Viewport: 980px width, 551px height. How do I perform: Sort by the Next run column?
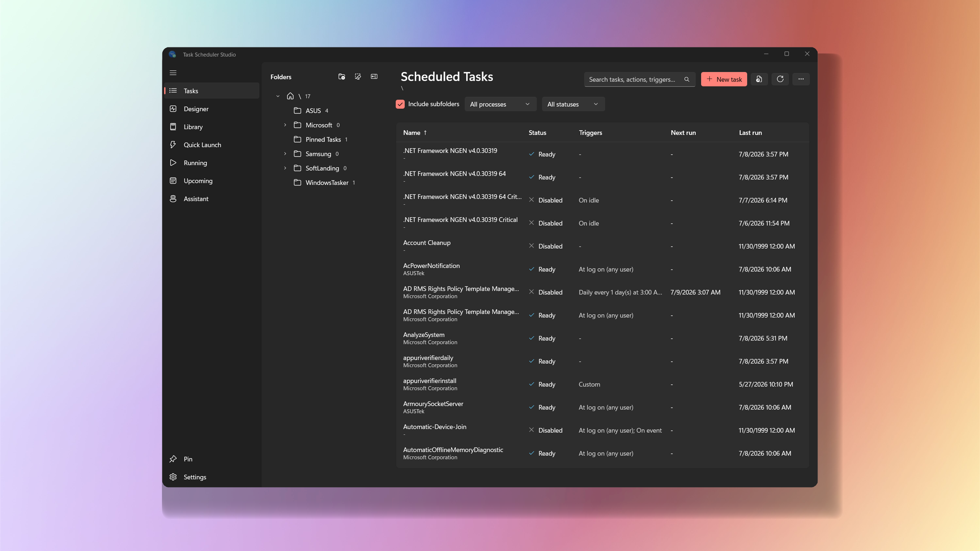point(683,133)
